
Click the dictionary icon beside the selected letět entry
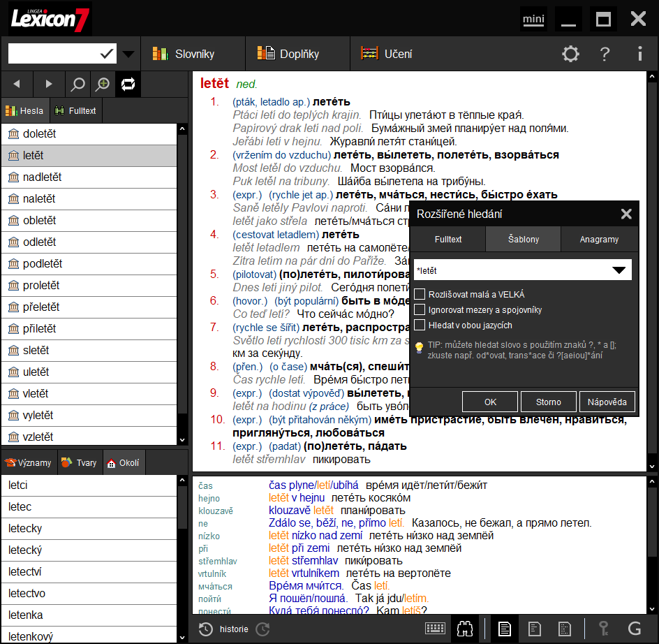pyautogui.click(x=13, y=156)
